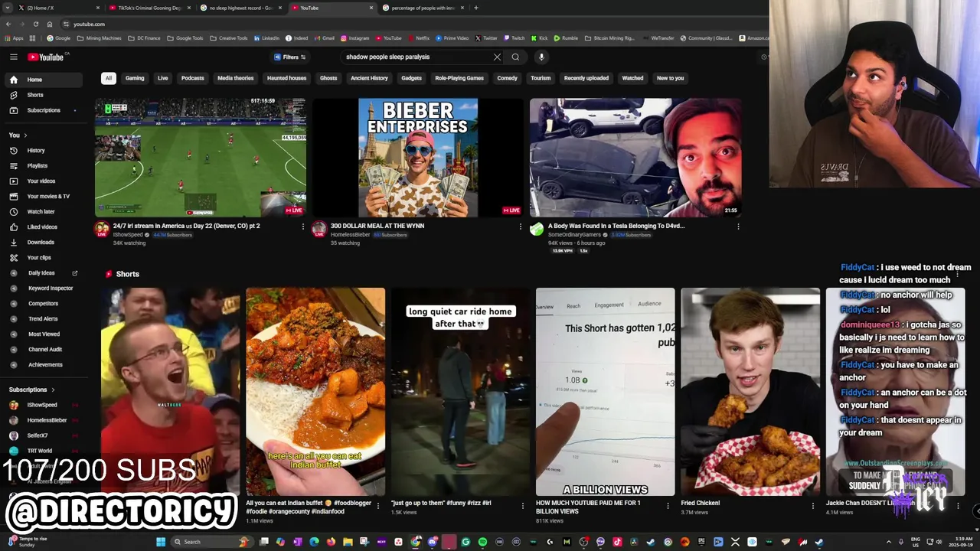Open options menu for Tesla body video
The width and height of the screenshot is (980, 551).
coord(738,227)
